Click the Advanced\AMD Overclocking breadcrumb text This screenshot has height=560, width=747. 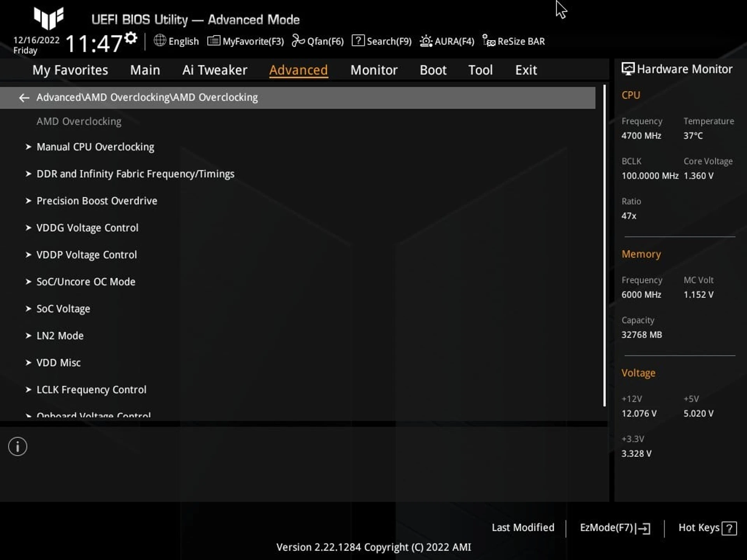point(147,97)
